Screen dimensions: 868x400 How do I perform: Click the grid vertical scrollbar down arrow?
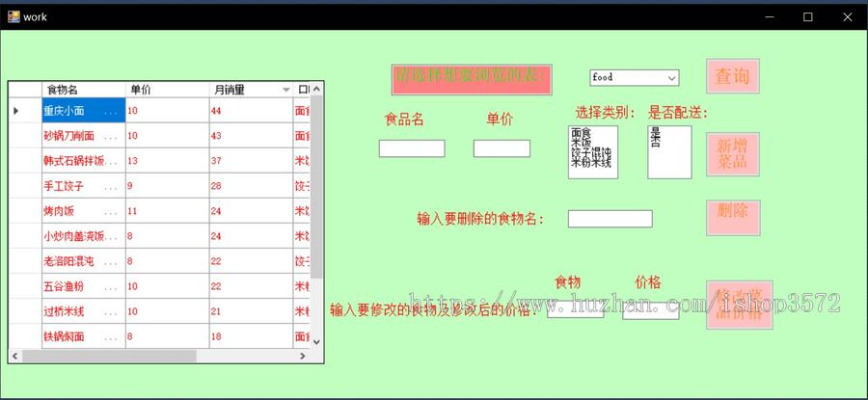pyautogui.click(x=316, y=342)
